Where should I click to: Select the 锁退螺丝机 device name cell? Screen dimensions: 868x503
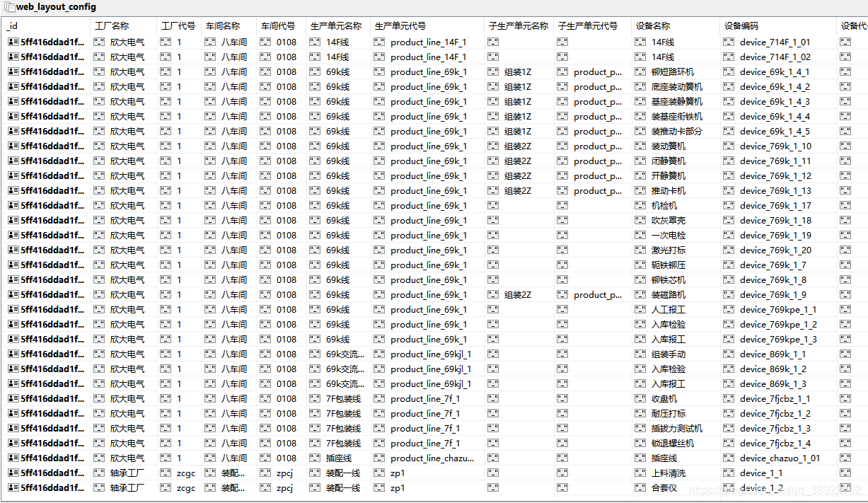click(x=673, y=444)
